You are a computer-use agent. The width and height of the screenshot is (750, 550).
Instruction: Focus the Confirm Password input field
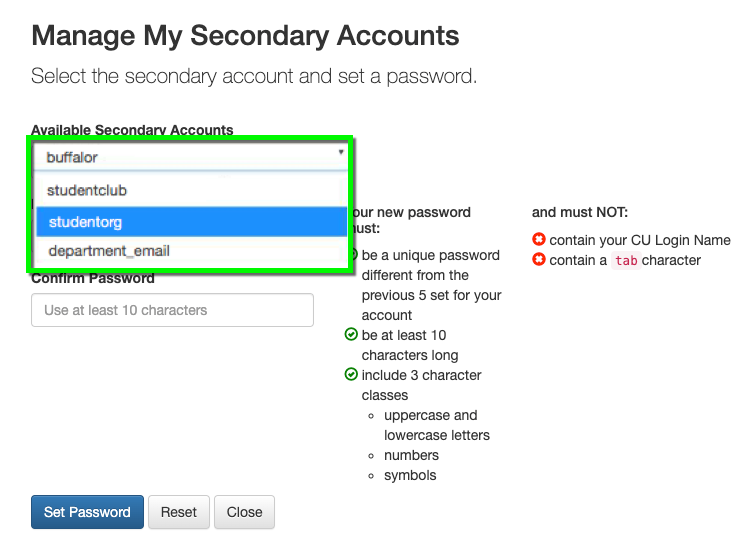pyautogui.click(x=172, y=310)
